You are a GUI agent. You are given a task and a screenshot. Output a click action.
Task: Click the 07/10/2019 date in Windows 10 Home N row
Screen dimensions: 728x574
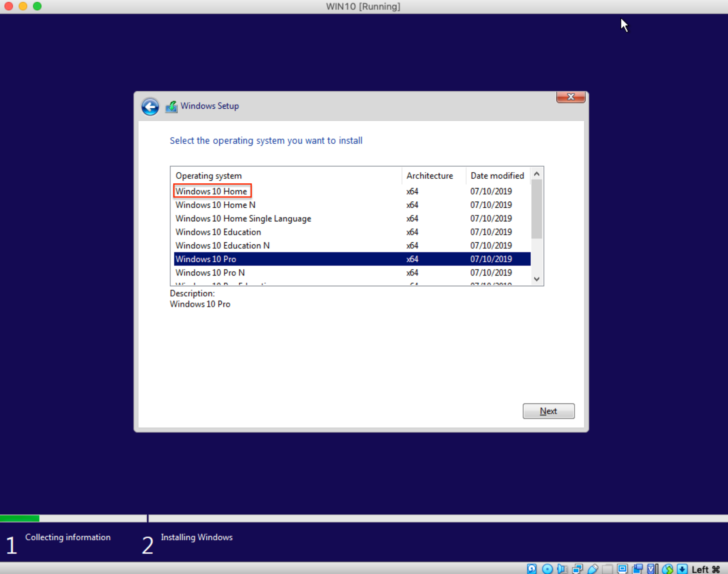click(491, 205)
